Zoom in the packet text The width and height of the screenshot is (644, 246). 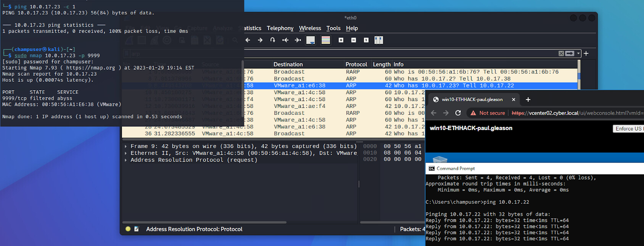(x=341, y=40)
